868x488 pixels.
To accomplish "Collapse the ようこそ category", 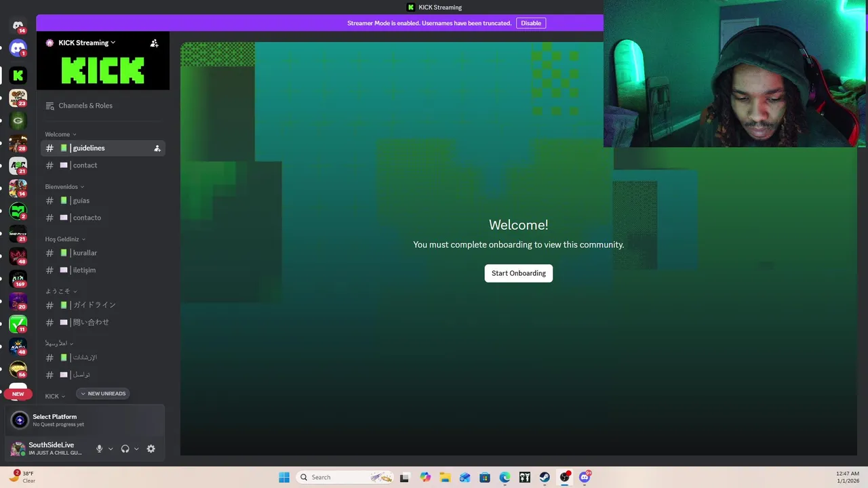I will point(61,291).
